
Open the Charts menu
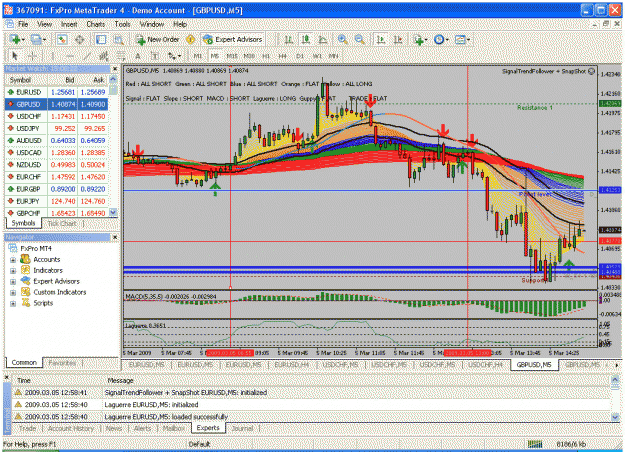coord(96,24)
